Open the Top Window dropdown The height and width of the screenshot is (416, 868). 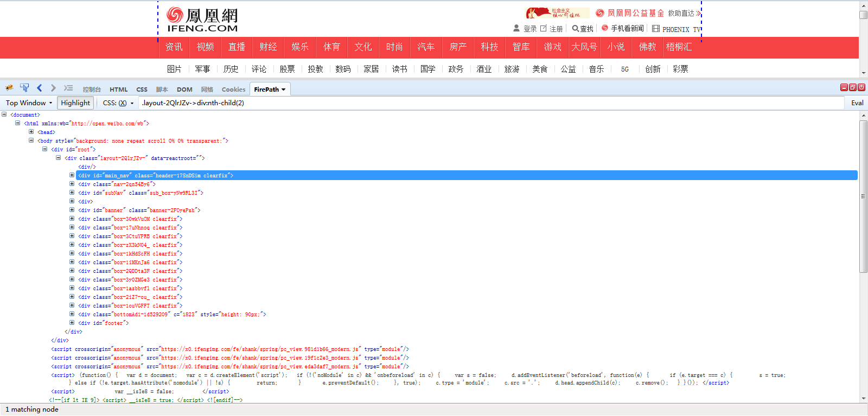29,103
